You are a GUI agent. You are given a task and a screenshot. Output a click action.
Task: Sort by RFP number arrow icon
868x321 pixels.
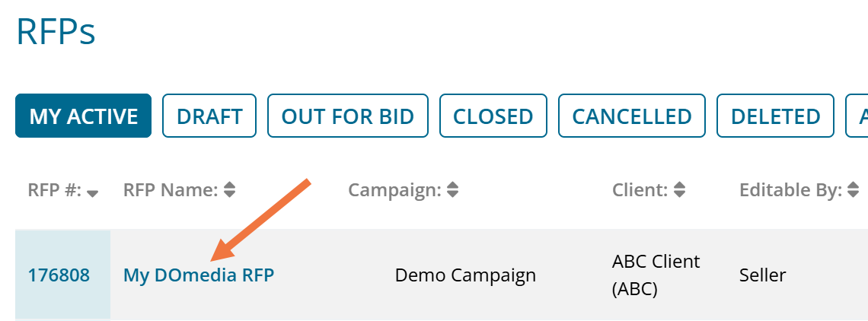point(93,194)
